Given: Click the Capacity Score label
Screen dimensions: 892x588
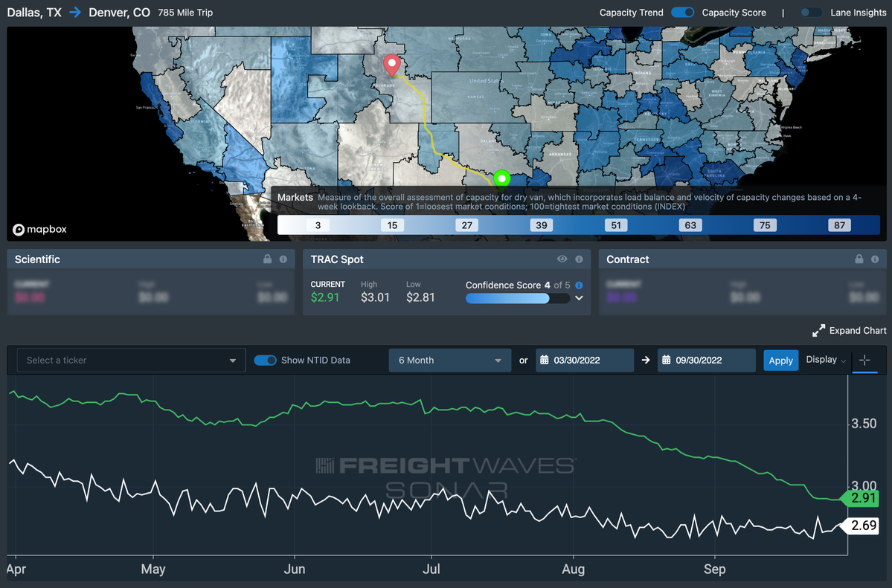Looking at the screenshot, I should [734, 13].
